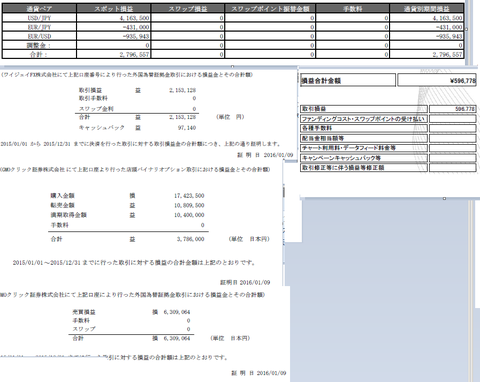Select the EUR/USD row label
This screenshot has height=382, width=480.
pyautogui.click(x=39, y=36)
